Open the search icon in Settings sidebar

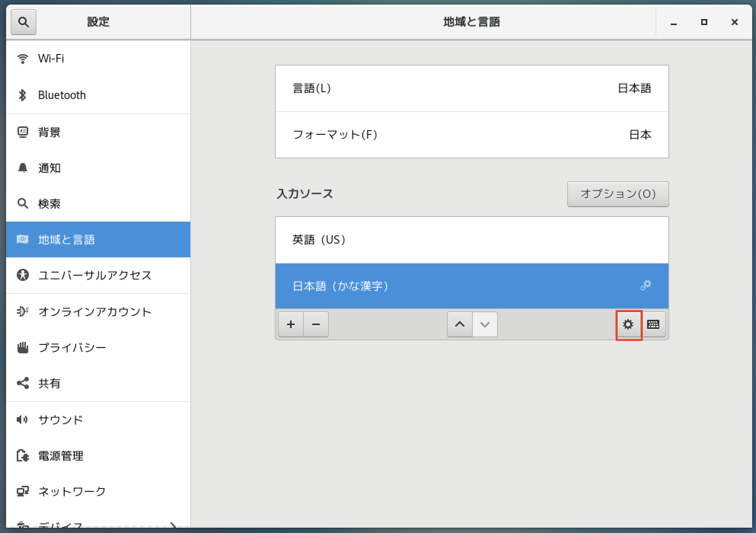click(24, 22)
